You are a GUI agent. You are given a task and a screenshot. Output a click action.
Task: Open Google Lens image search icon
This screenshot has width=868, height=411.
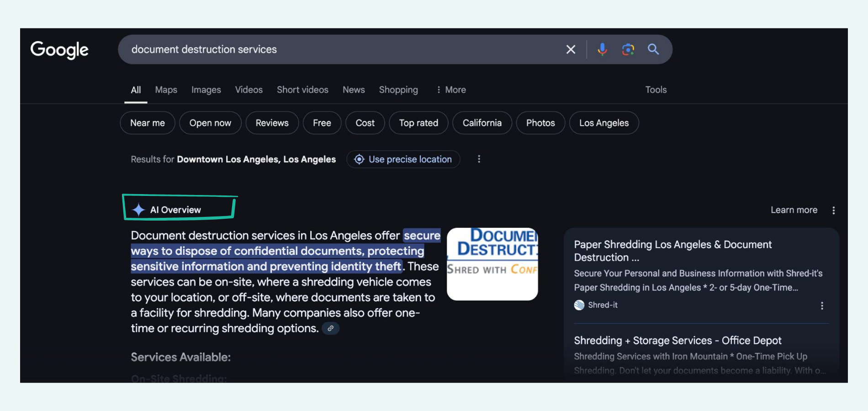point(628,49)
